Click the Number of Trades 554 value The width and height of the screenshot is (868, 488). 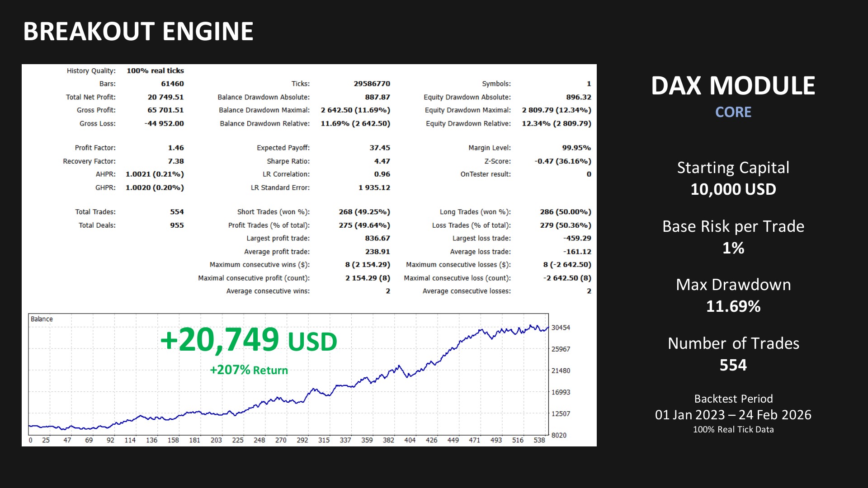(x=733, y=365)
